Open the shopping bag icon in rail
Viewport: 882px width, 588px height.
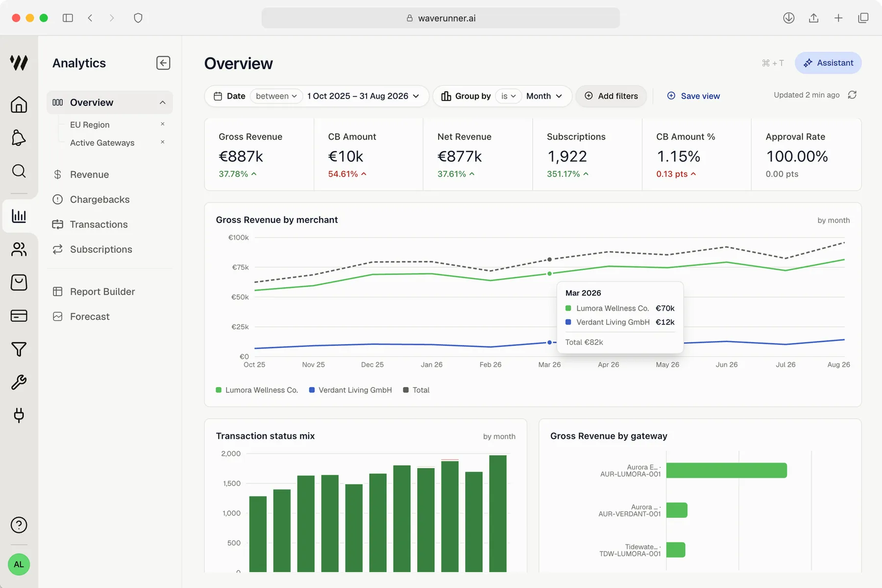coord(19,282)
